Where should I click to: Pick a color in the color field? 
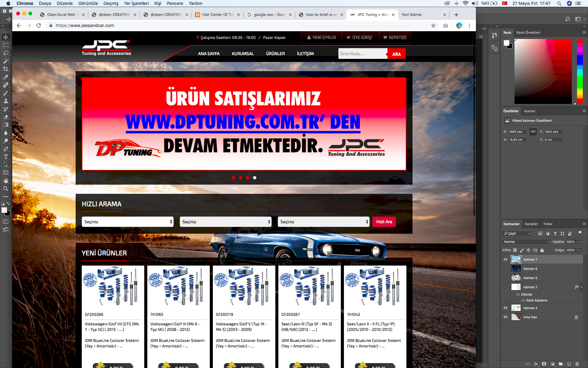pos(543,71)
